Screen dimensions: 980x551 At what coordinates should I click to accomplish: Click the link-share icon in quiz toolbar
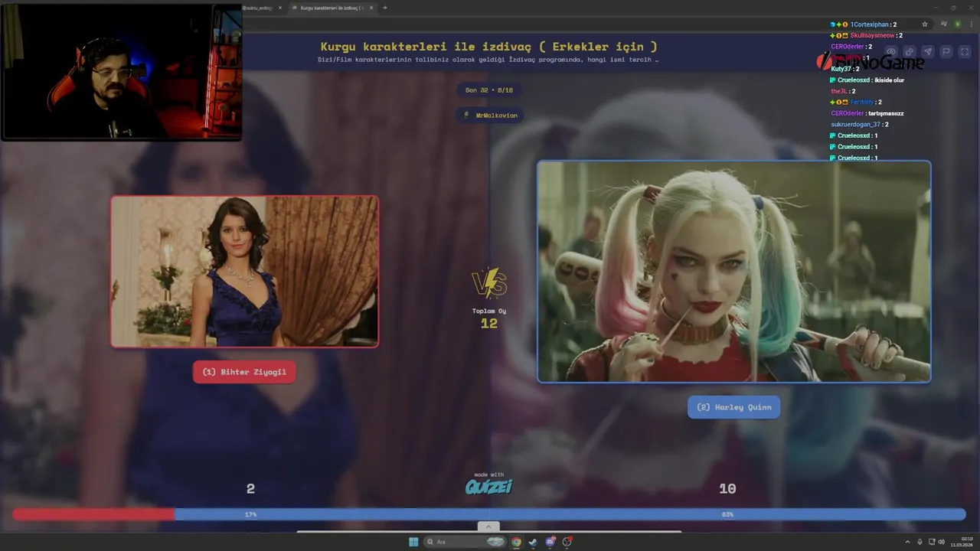909,52
